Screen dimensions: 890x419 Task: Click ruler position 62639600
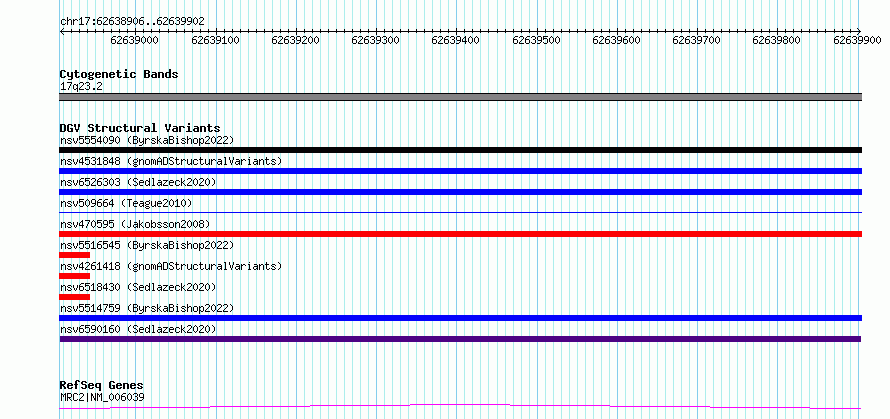tap(616, 40)
